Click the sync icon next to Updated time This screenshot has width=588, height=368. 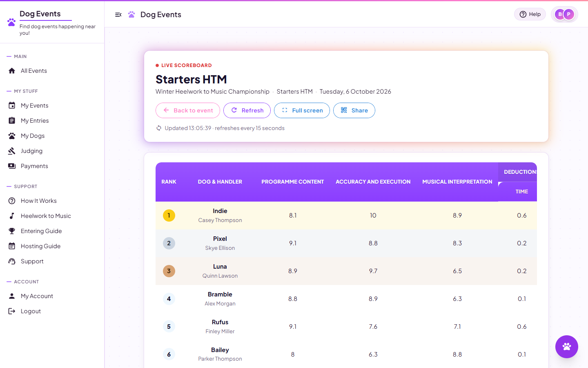(x=159, y=128)
